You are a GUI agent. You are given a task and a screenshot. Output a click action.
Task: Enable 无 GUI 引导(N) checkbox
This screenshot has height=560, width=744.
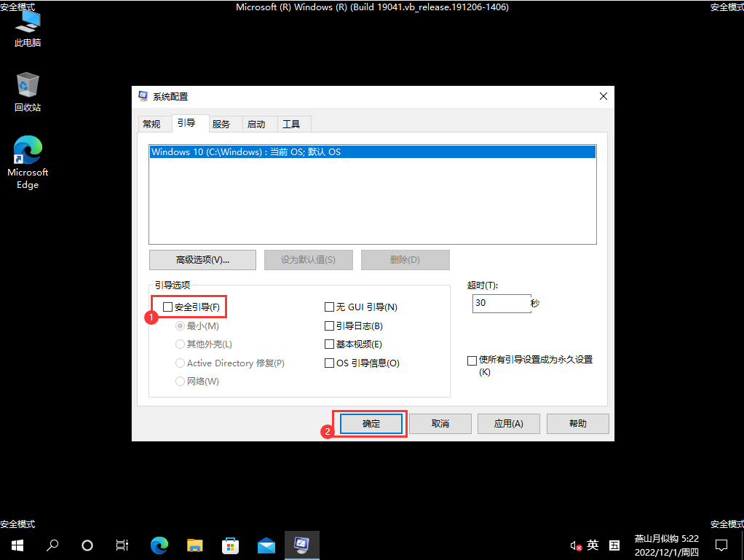(329, 307)
